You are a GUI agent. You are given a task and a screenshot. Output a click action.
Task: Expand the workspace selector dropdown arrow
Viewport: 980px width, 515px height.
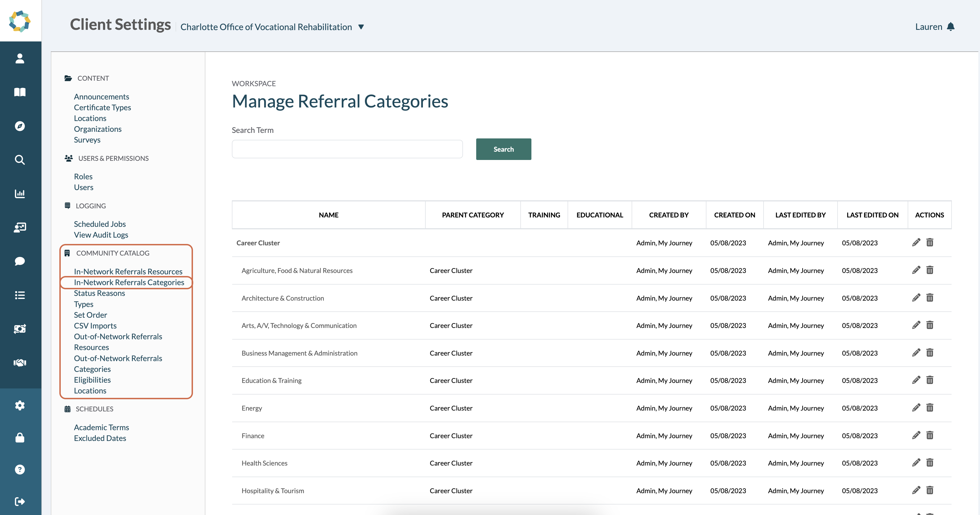pos(361,27)
